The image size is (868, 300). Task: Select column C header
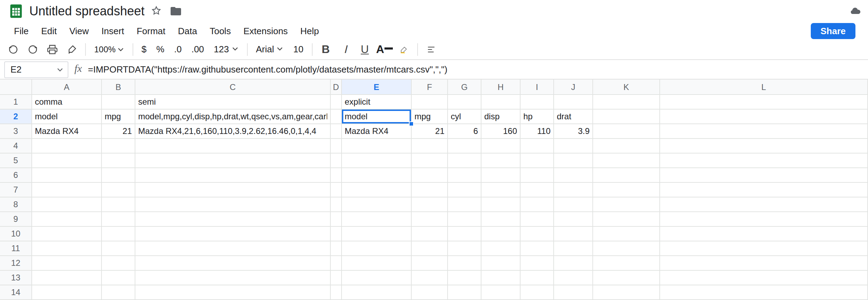point(233,87)
